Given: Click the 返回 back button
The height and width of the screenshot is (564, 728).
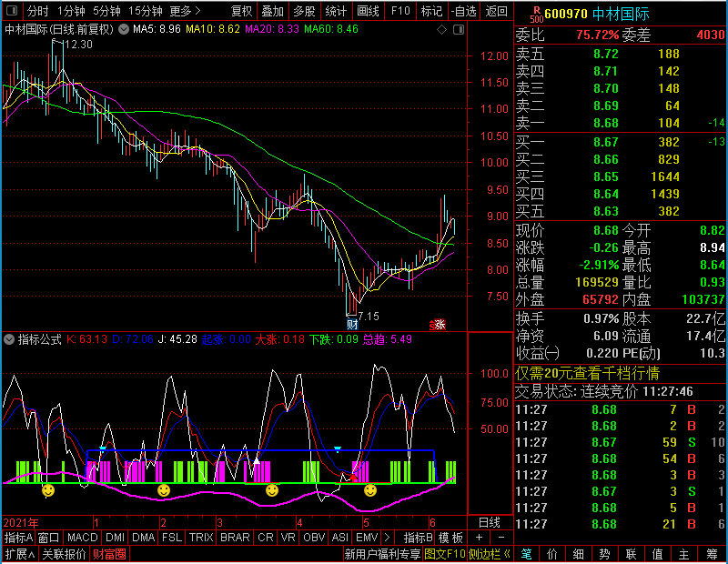Looking at the screenshot, I should [x=496, y=11].
